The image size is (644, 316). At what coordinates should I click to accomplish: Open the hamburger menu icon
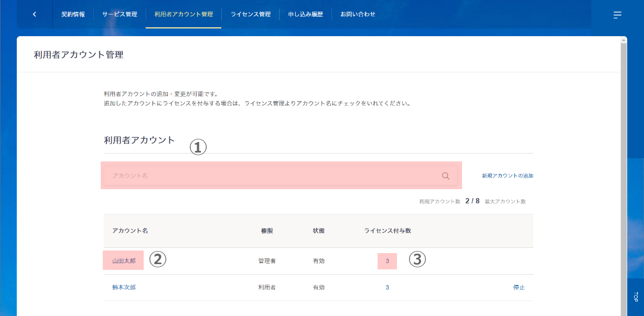617,15
